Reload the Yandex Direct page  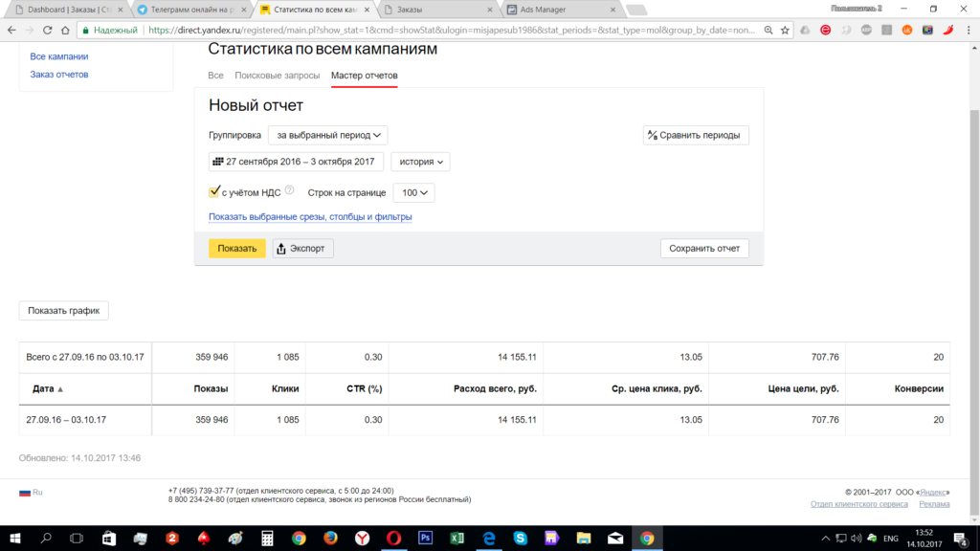pos(48,30)
